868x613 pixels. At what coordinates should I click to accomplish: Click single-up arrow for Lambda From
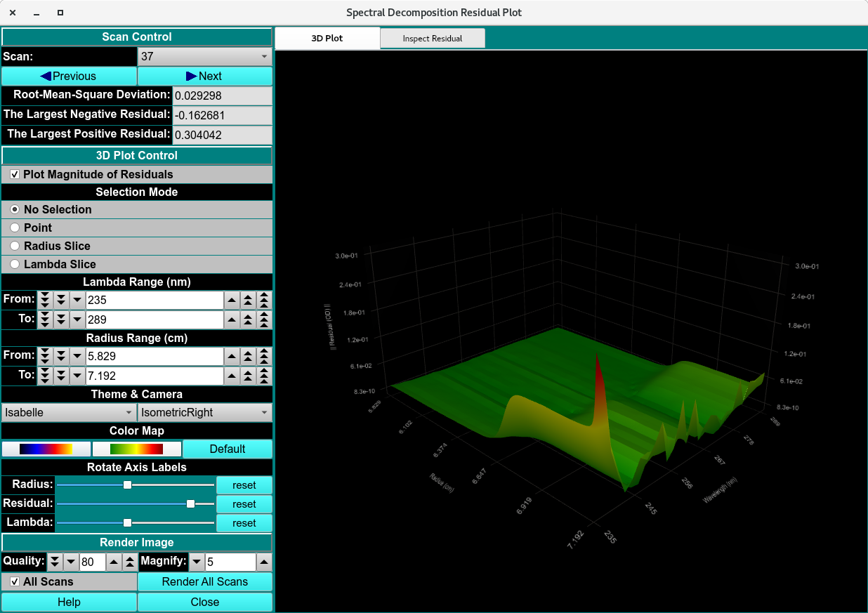(232, 300)
